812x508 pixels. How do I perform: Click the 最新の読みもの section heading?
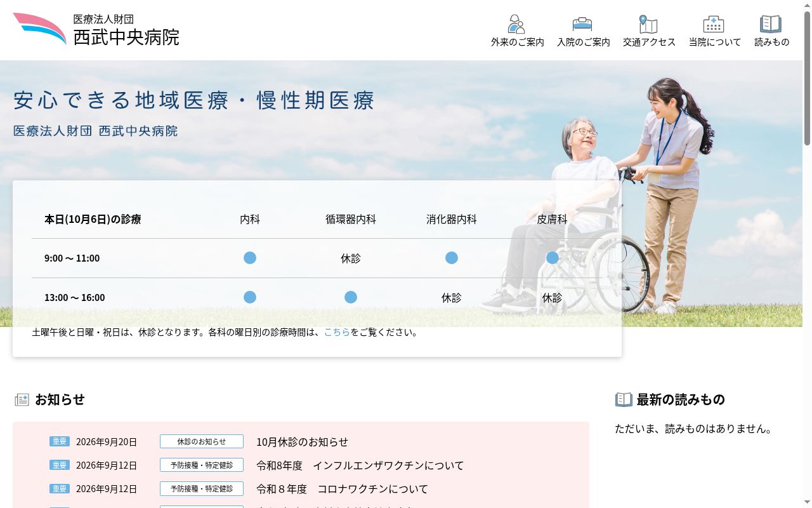point(681,399)
